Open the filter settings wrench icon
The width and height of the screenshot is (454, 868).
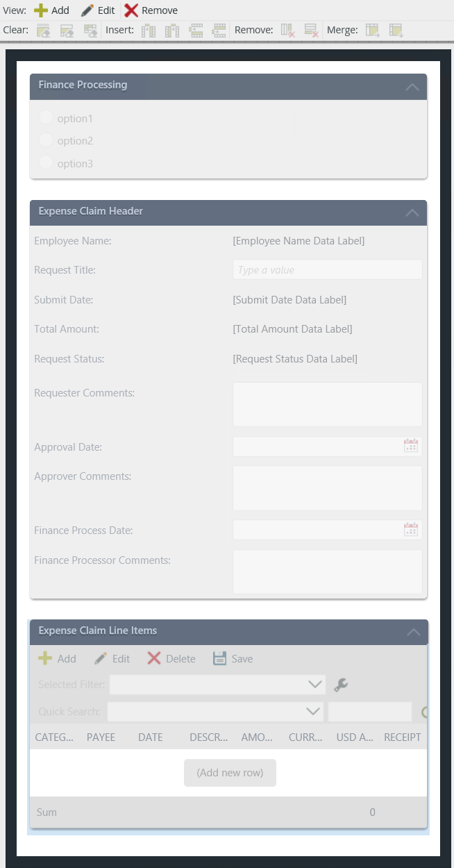click(x=341, y=684)
